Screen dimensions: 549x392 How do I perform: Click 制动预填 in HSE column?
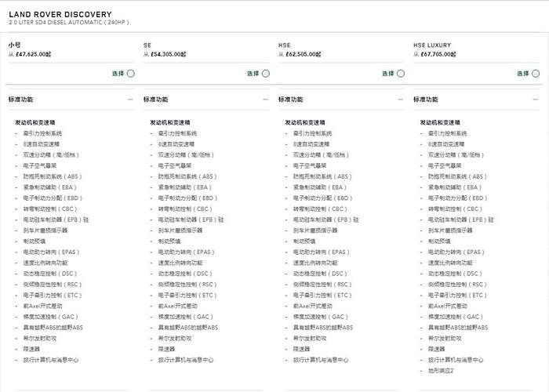tap(304, 241)
